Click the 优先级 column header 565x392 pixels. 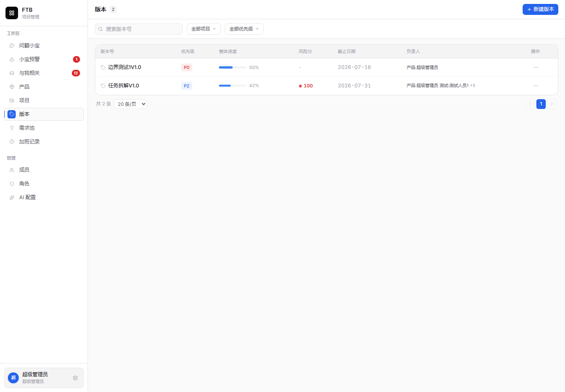coord(188,52)
